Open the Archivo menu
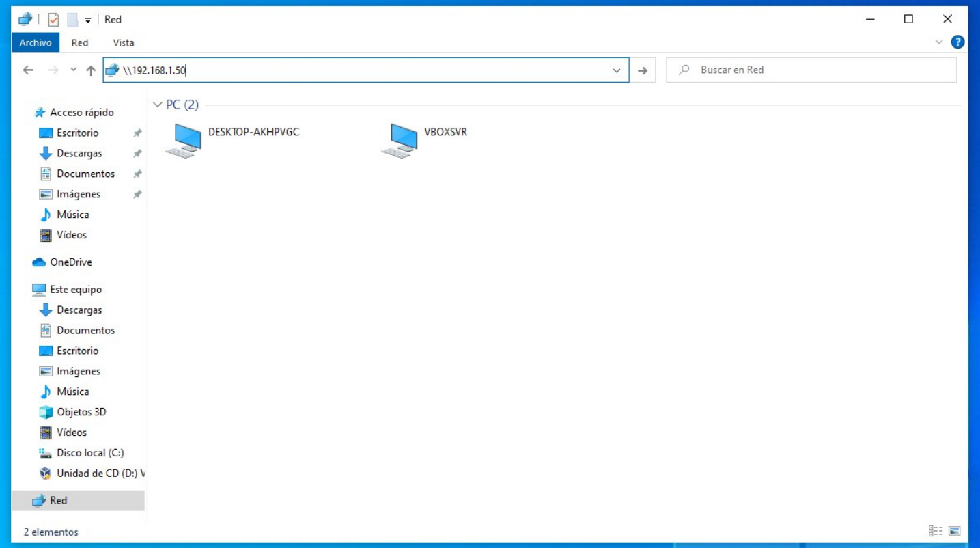980x548 pixels. [x=35, y=42]
